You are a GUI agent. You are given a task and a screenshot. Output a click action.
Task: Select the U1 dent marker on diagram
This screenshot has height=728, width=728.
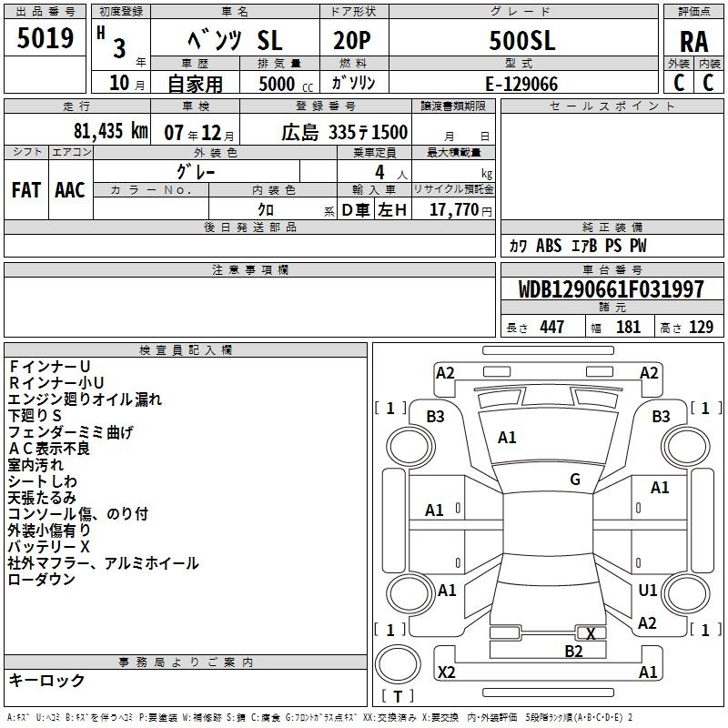click(647, 591)
